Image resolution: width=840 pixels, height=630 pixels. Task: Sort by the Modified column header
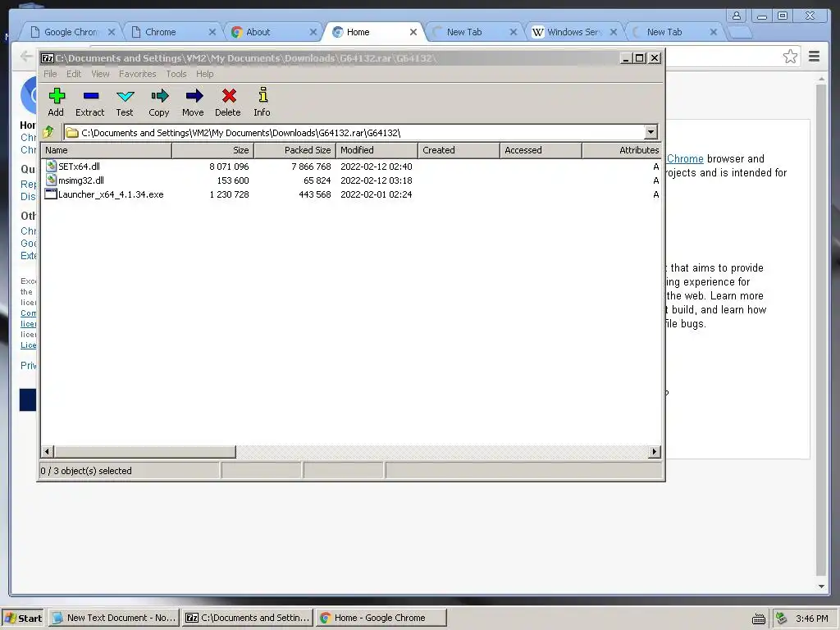(x=377, y=151)
